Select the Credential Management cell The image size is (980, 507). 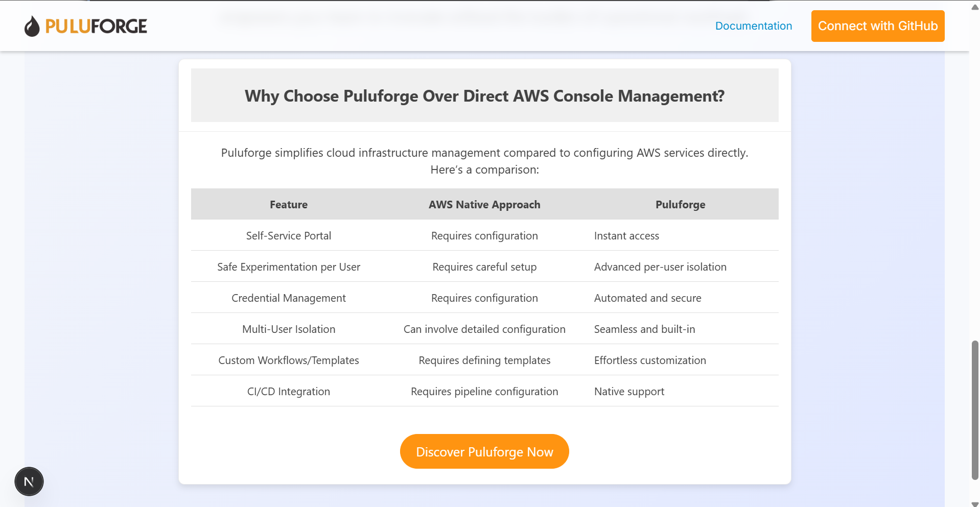(289, 298)
